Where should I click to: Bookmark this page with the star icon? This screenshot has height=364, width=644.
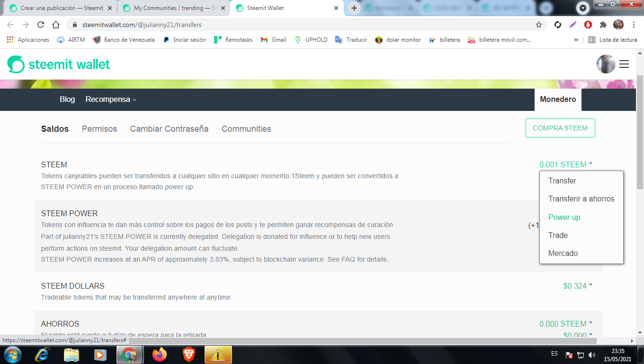pyautogui.click(x=539, y=25)
